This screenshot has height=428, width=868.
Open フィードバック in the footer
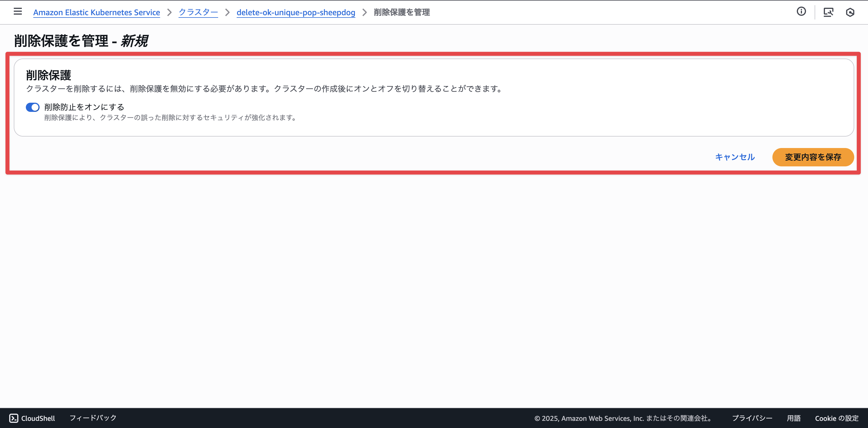pyautogui.click(x=93, y=418)
